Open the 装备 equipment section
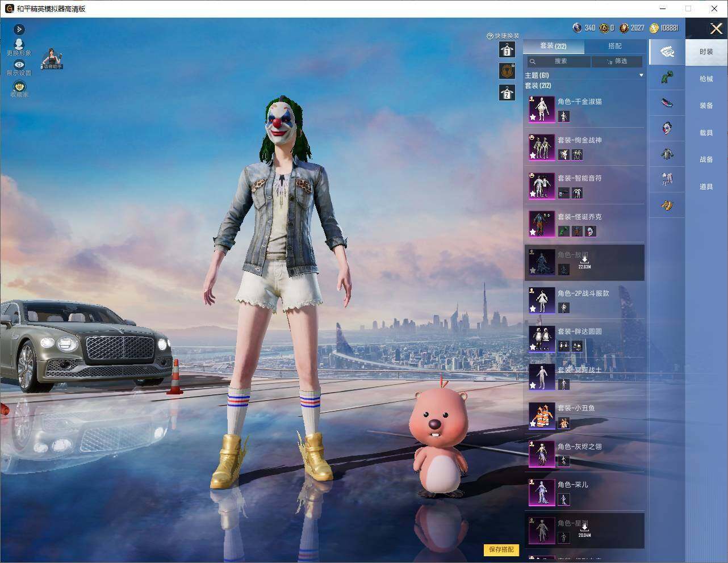Image resolution: width=728 pixels, height=563 pixels. tap(706, 106)
